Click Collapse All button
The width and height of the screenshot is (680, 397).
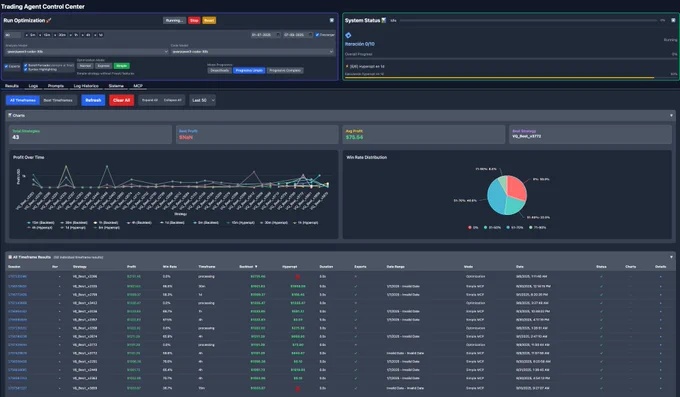[173, 100]
